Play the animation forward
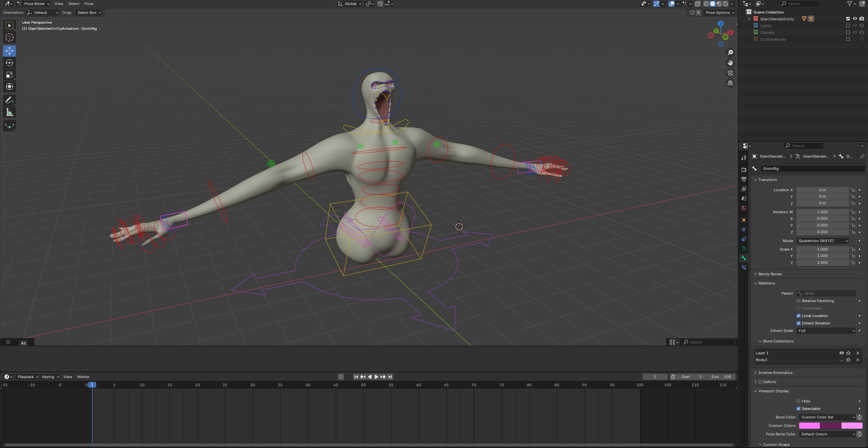This screenshot has height=448, width=868. click(x=376, y=377)
